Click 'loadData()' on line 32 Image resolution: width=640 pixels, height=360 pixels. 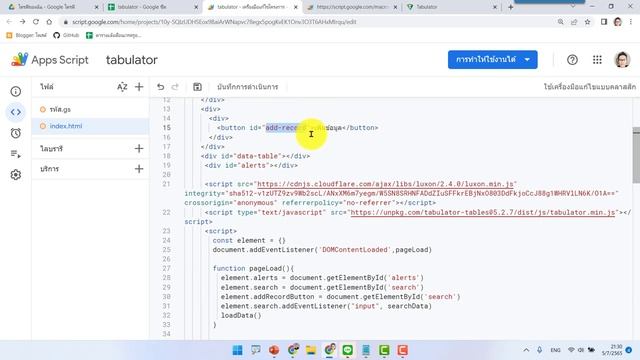[241, 316]
